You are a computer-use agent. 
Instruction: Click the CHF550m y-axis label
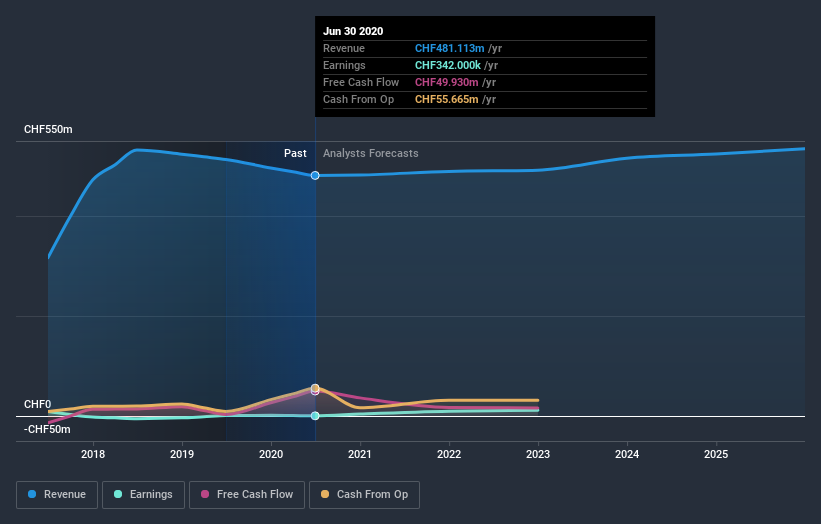click(48, 129)
